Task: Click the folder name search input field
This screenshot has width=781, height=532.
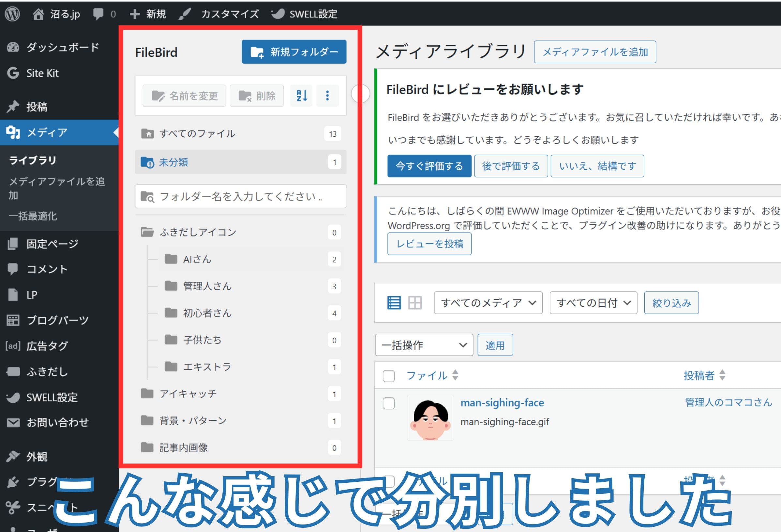Action: pyautogui.click(x=240, y=196)
